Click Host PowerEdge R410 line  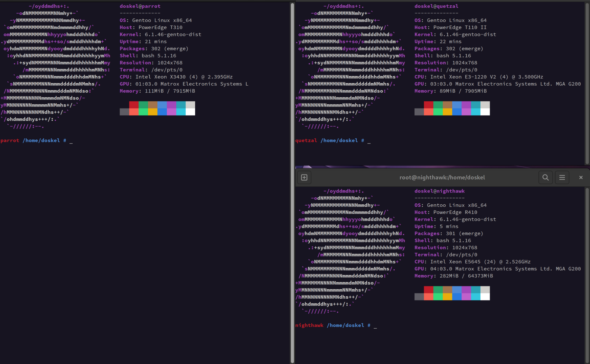pyautogui.click(x=446, y=212)
